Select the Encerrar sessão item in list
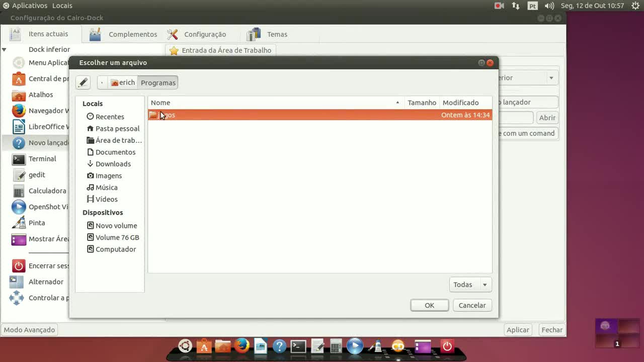The width and height of the screenshot is (644, 362). 40,266
